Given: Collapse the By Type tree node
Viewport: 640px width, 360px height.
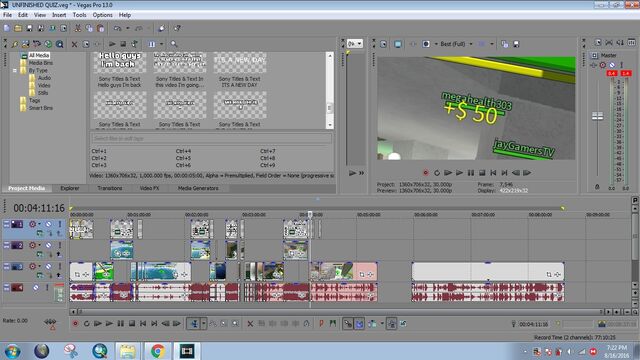Looking at the screenshot, I should (15, 71).
